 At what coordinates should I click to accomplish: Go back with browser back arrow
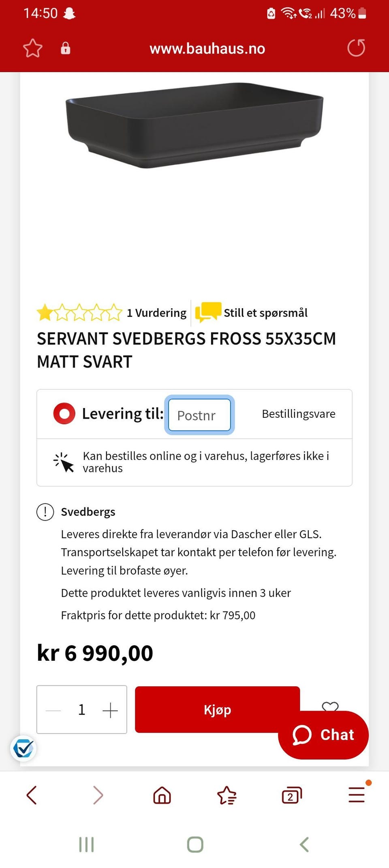[x=32, y=795]
